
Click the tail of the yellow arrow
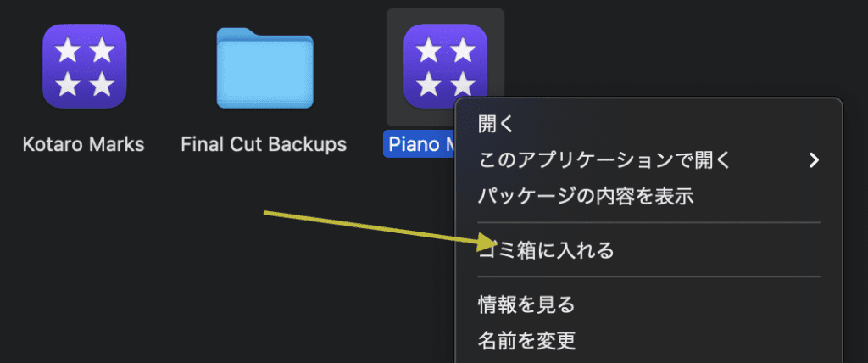267,213
